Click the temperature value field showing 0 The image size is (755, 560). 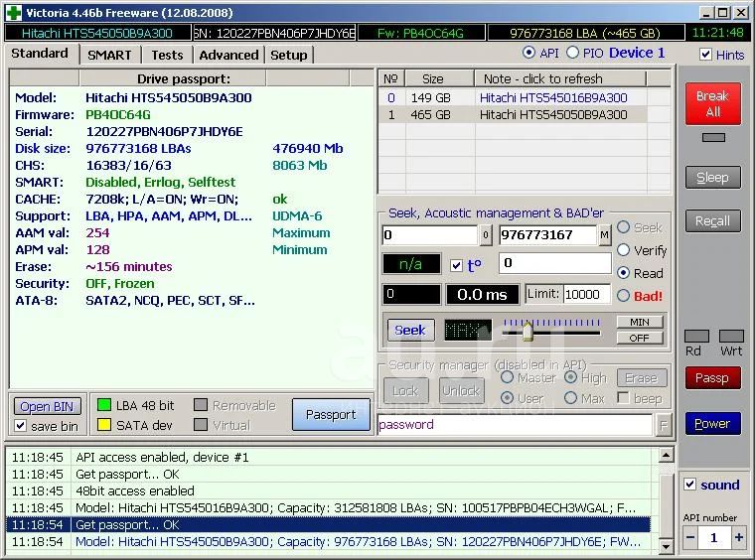pyautogui.click(x=554, y=264)
